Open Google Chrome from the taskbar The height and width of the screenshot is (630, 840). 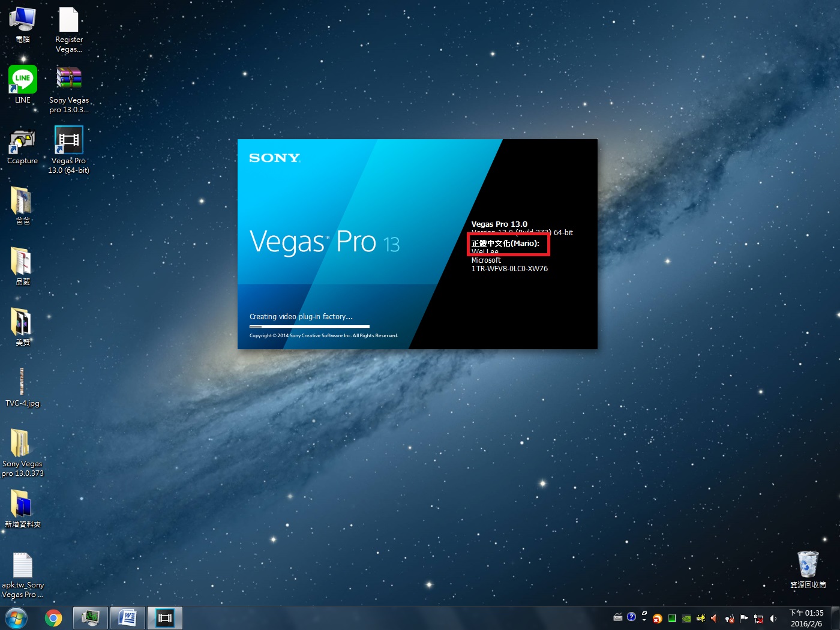pyautogui.click(x=53, y=618)
